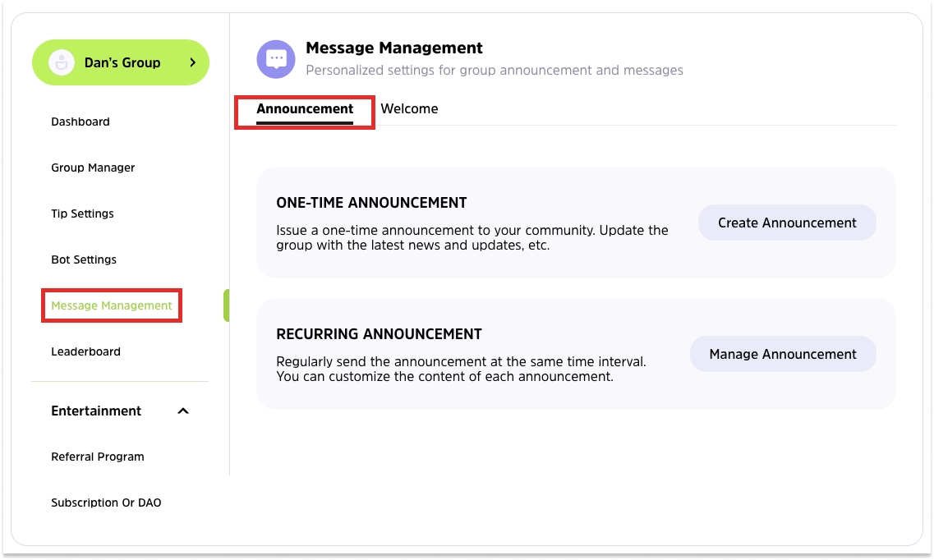The height and width of the screenshot is (560, 934).
Task: Open Subscription Or DAO under Entertainment
Action: [106, 503]
